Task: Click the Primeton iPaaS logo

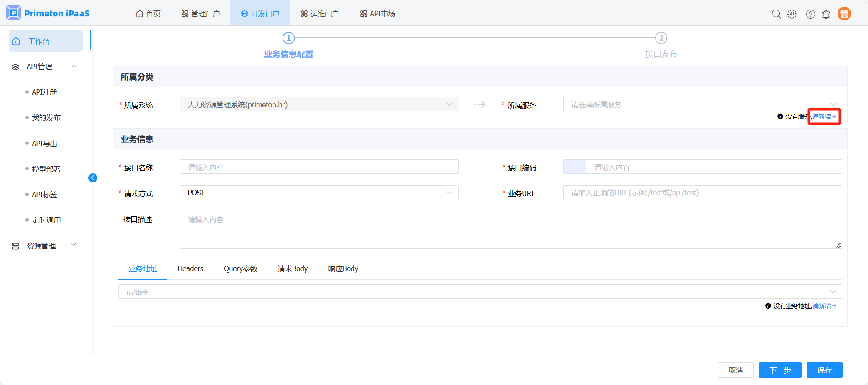Action: click(48, 13)
